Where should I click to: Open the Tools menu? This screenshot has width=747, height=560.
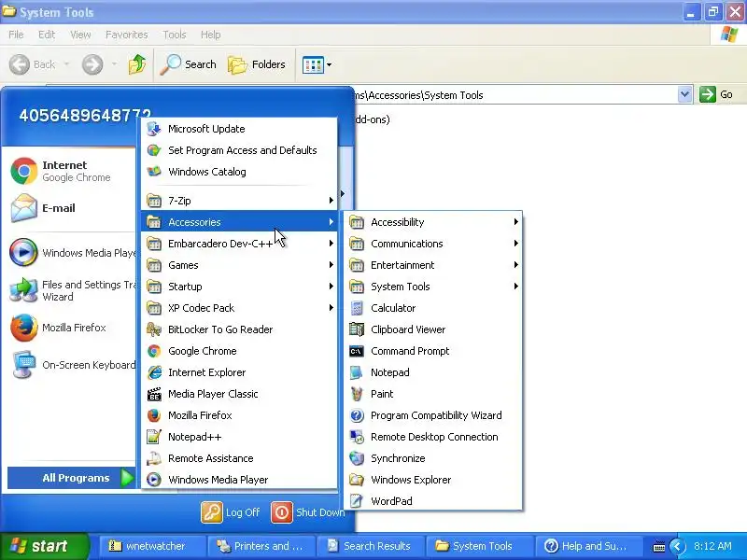(x=174, y=35)
